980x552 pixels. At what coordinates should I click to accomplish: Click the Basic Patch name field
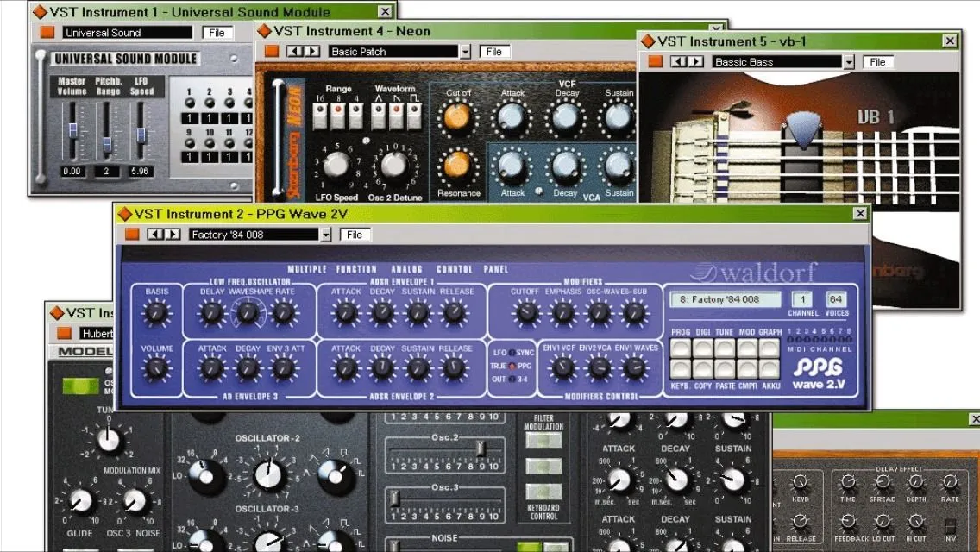click(x=393, y=51)
